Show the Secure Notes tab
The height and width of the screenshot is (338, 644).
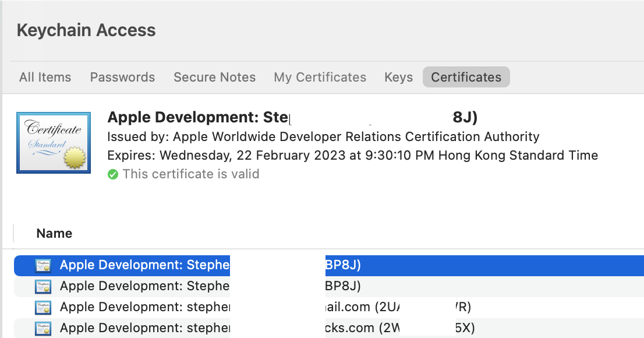(214, 78)
